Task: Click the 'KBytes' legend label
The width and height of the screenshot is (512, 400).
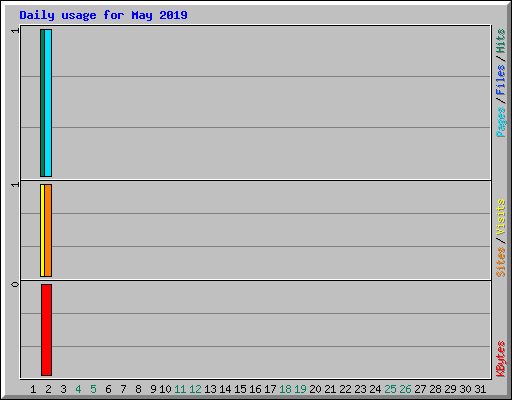Action: click(x=501, y=359)
